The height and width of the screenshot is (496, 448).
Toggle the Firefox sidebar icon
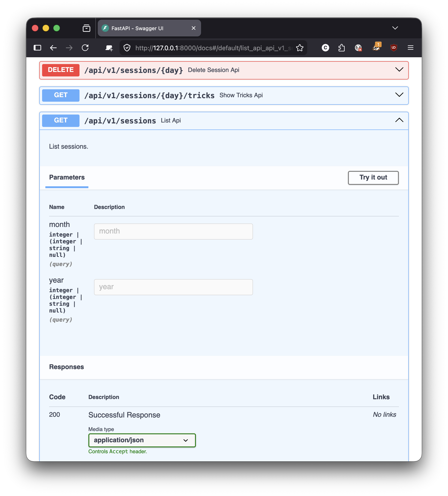click(x=37, y=48)
